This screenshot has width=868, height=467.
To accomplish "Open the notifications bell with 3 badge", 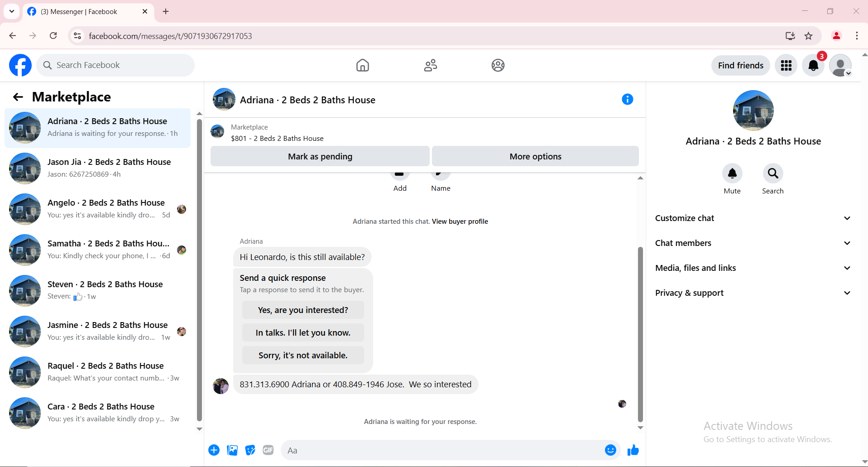I will (x=813, y=66).
